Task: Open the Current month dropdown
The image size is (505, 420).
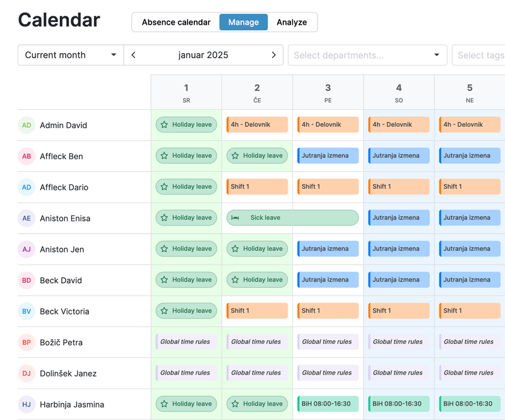Action: click(70, 55)
